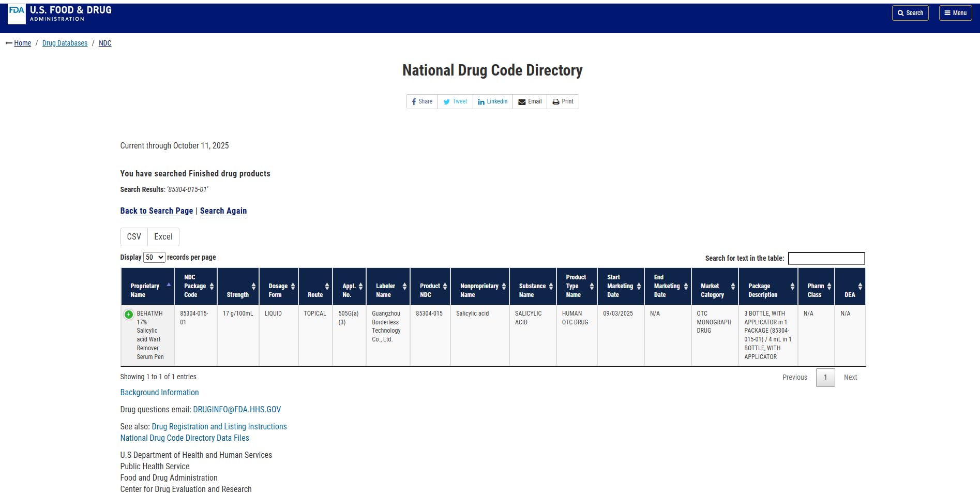The height and width of the screenshot is (493, 980).
Task: Sort table by Start Marketing Date
Action: (621, 286)
